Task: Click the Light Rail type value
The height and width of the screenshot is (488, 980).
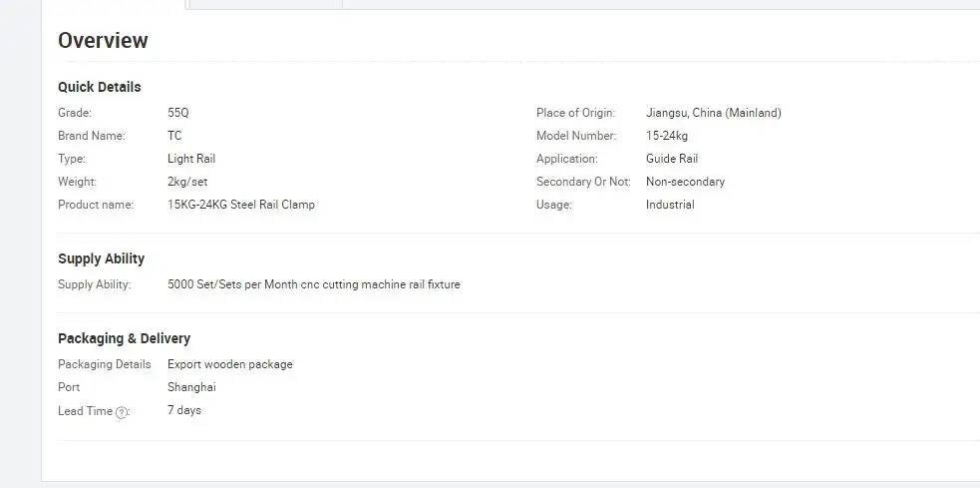Action: (x=191, y=159)
